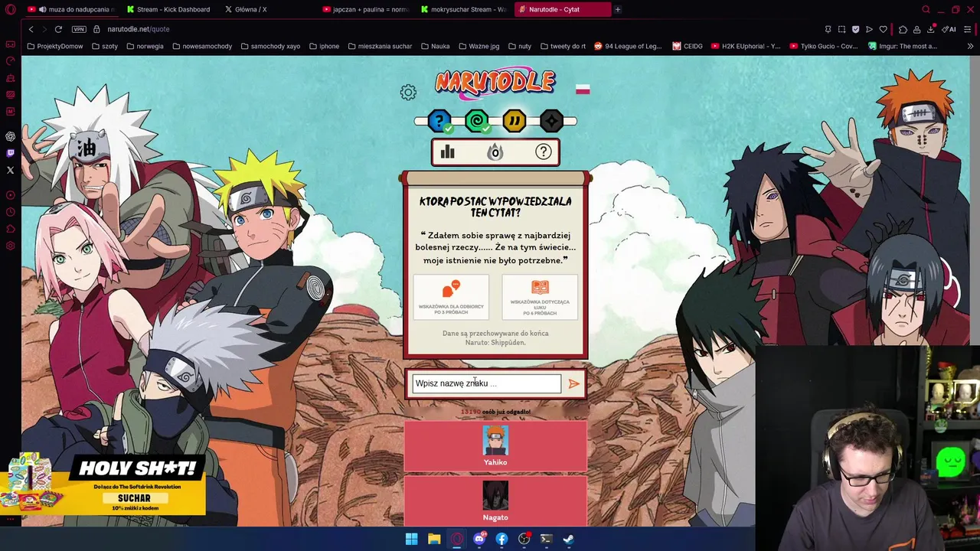
Task: Expand the bookmarks overflow chevron
Action: [970, 46]
